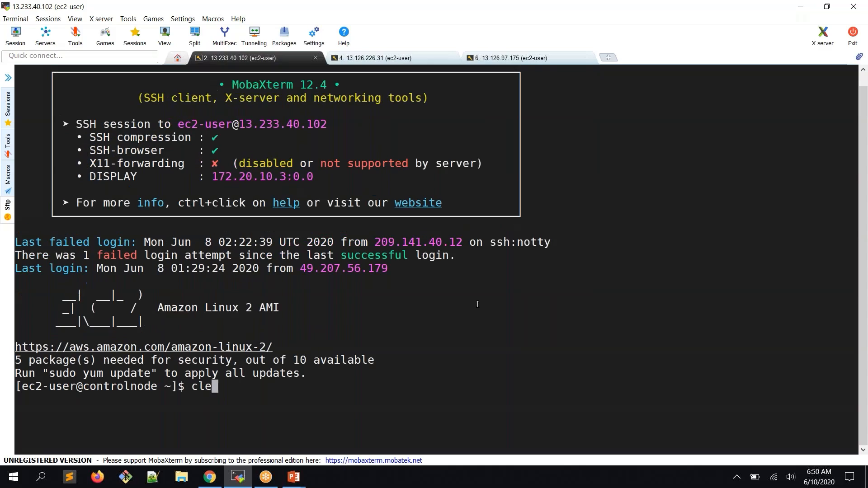
Task: Open the Terminal menu
Action: point(15,19)
